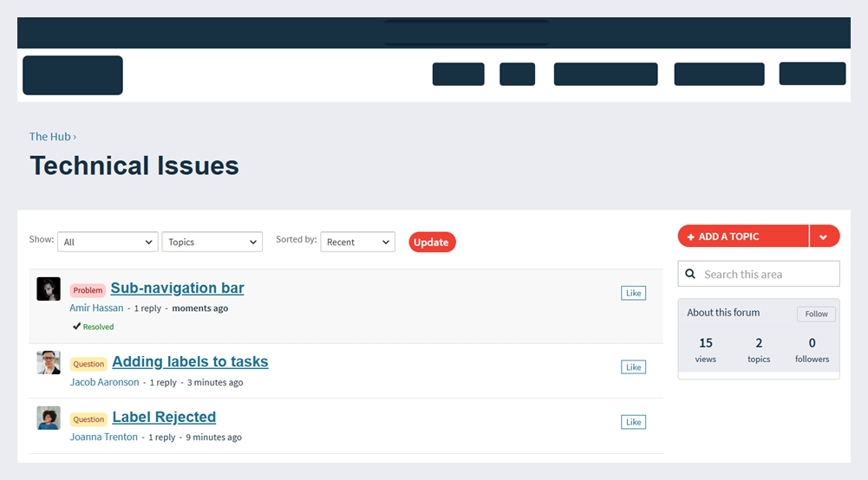The height and width of the screenshot is (480, 868).
Task: Click the Resolved checkmark icon
Action: [x=76, y=327]
